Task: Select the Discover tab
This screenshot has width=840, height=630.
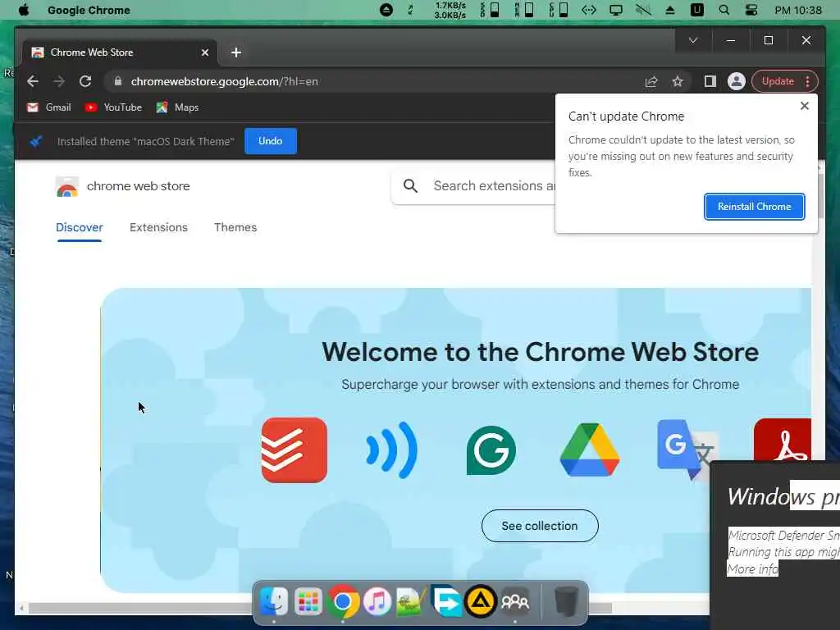Action: coord(80,228)
